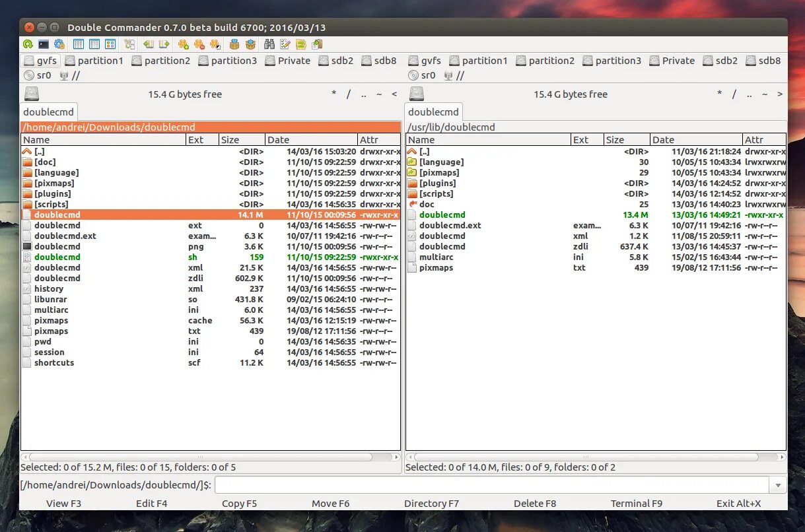Open a terminal via the terminal toolbar icon
805x532 pixels.
[x=42, y=44]
